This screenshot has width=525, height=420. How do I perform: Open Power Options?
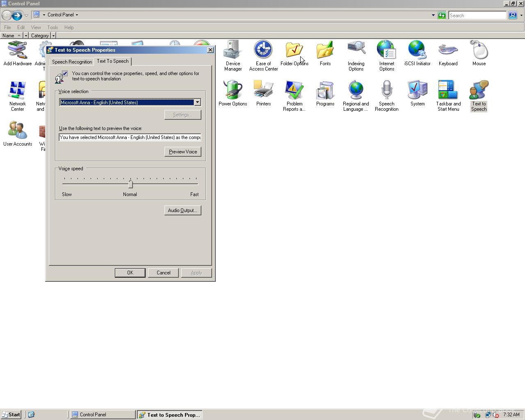point(233,94)
